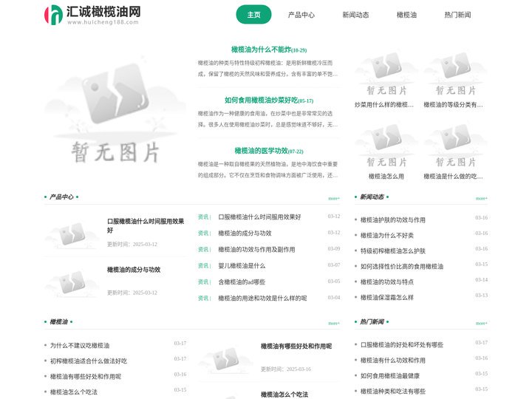
Task: Click thumbnail beside 橄榄油的成分与功效 card
Action: point(72,282)
